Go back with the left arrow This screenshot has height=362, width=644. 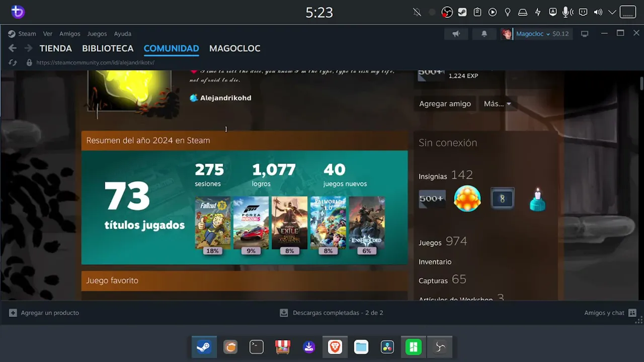[x=13, y=48]
